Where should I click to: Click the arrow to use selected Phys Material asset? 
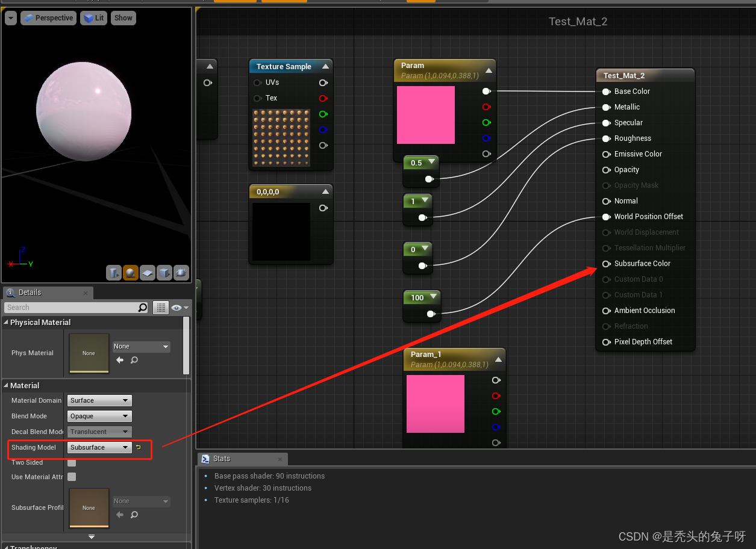coord(119,361)
